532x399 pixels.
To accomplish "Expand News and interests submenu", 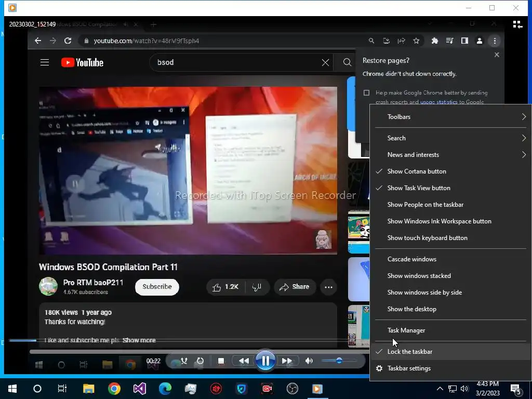I will click(450, 155).
